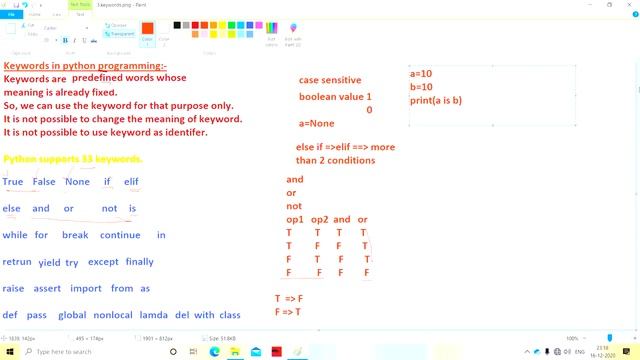Viewport: 640px width, 360px height.
Task: Click the Text Tools contextual tab header
Action: 80,5
